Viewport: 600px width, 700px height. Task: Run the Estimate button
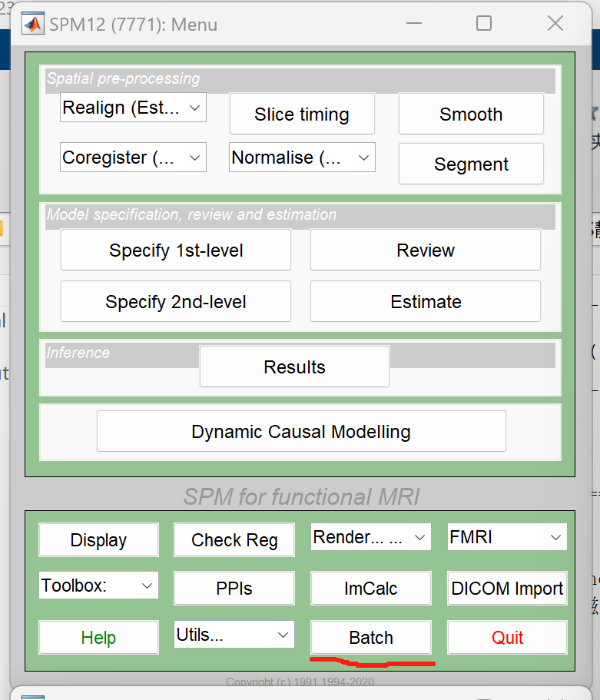pyautogui.click(x=426, y=301)
